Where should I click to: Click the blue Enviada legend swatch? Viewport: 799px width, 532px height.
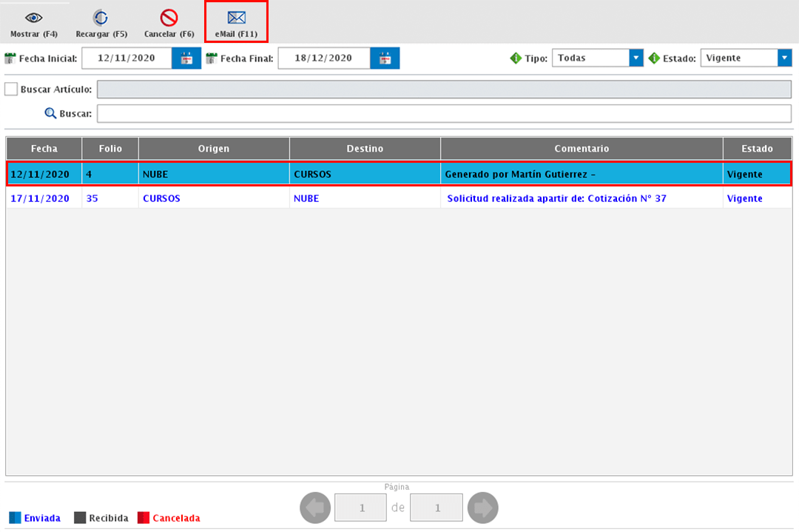point(16,518)
